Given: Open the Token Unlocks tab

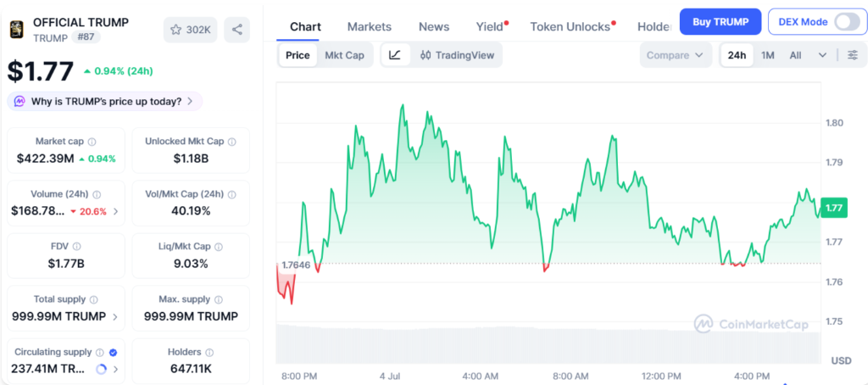Looking at the screenshot, I should 570,26.
